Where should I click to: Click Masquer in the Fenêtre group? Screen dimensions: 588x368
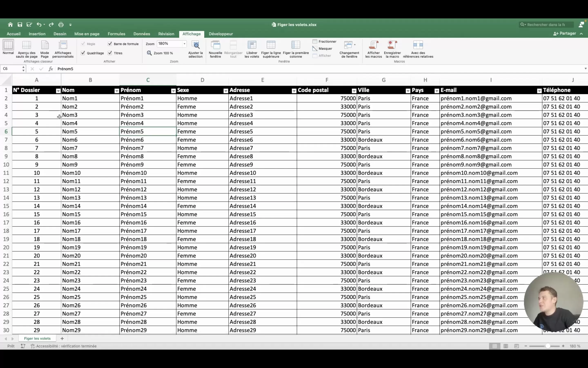point(322,49)
